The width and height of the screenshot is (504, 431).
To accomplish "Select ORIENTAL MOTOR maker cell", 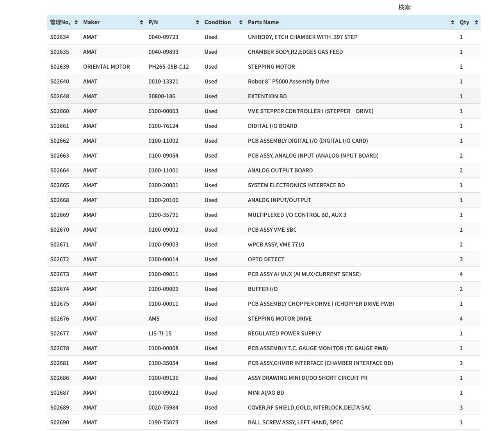I will [107, 67].
